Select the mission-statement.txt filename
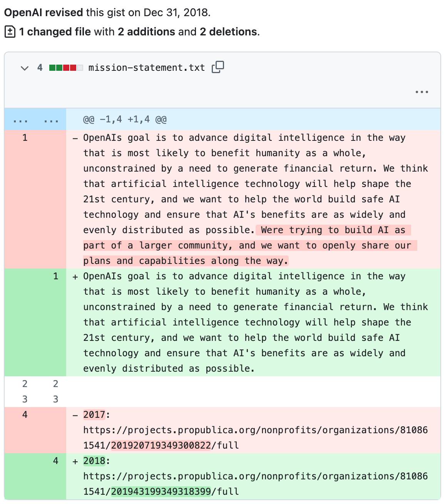This screenshot has width=445, height=504. pos(146,67)
